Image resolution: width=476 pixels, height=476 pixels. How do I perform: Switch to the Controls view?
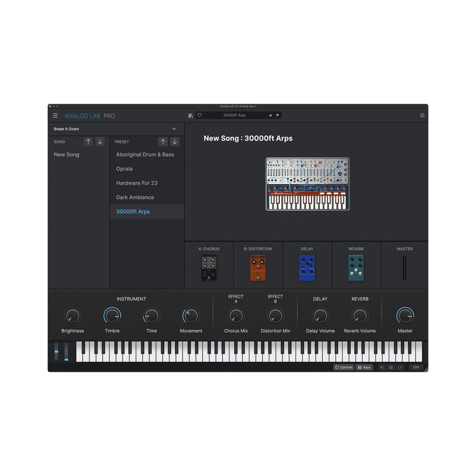[344, 367]
